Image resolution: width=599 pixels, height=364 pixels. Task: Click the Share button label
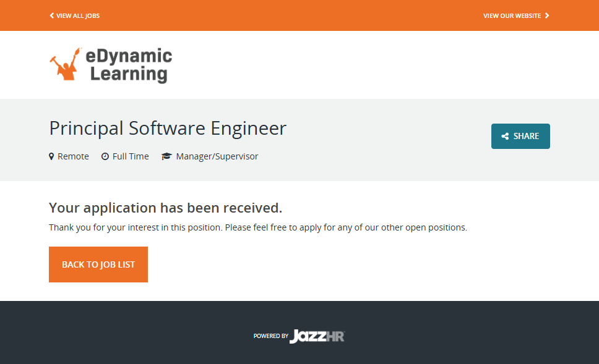point(526,137)
